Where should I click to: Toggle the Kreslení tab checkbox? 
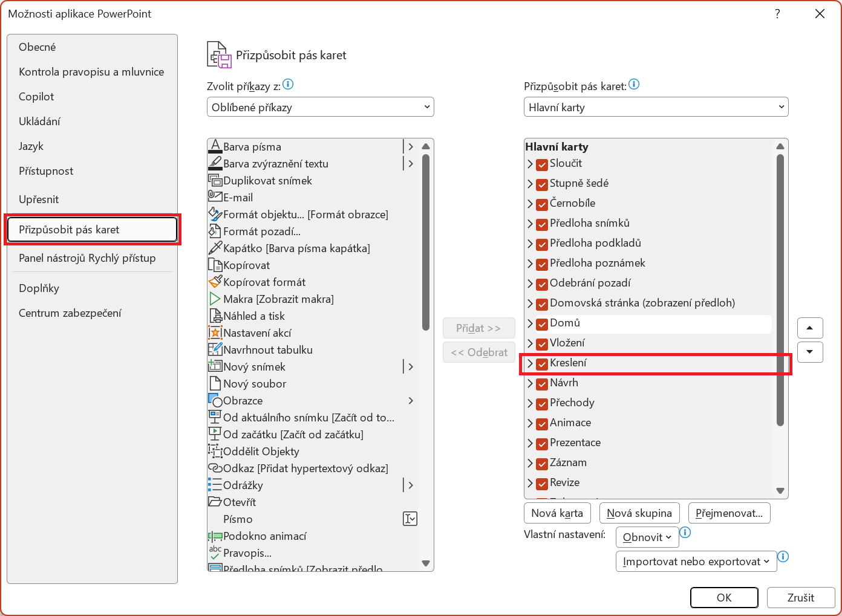click(x=542, y=363)
